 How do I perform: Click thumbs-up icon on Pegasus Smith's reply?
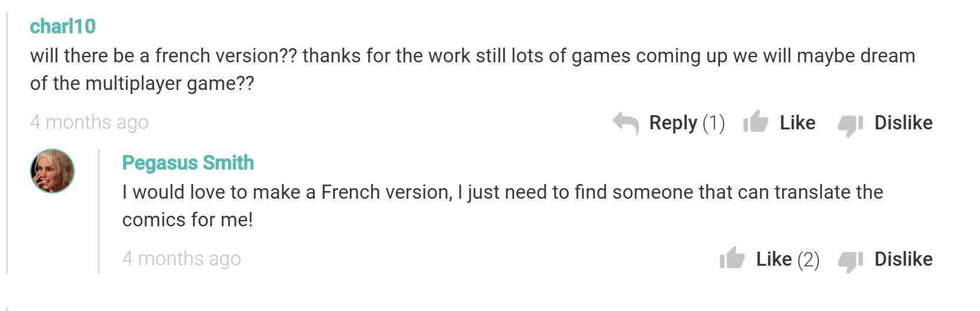pos(732,258)
